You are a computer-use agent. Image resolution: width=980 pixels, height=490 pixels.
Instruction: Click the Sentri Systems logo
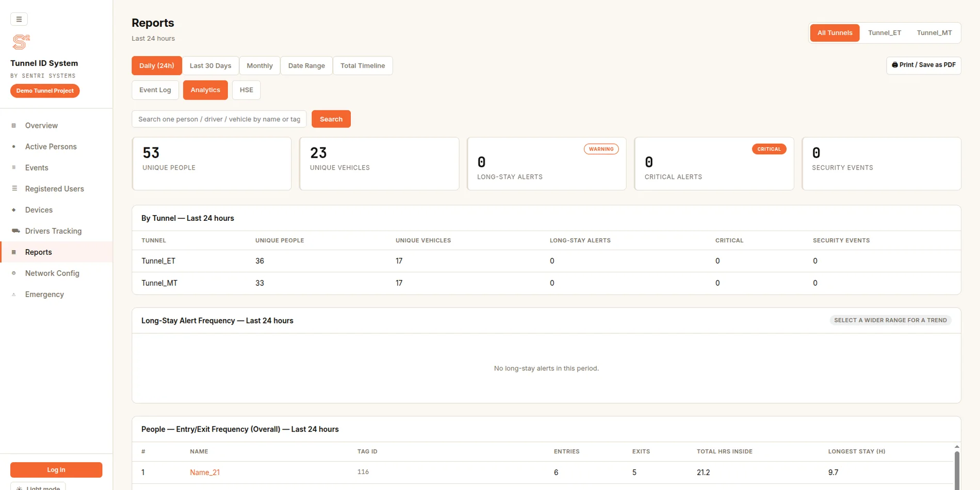[21, 42]
